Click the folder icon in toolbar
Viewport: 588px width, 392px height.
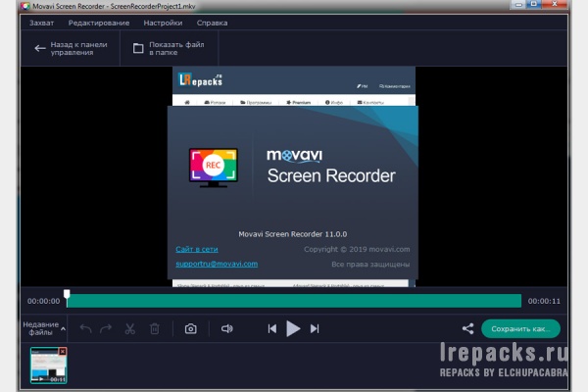pyautogui.click(x=138, y=48)
